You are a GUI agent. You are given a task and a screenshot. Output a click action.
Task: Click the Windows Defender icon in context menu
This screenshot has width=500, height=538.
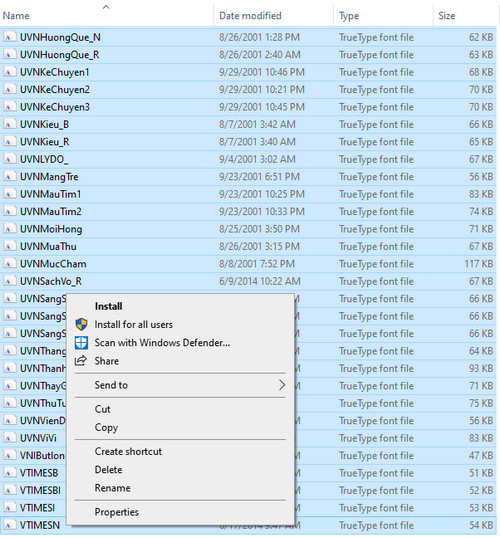tap(81, 343)
